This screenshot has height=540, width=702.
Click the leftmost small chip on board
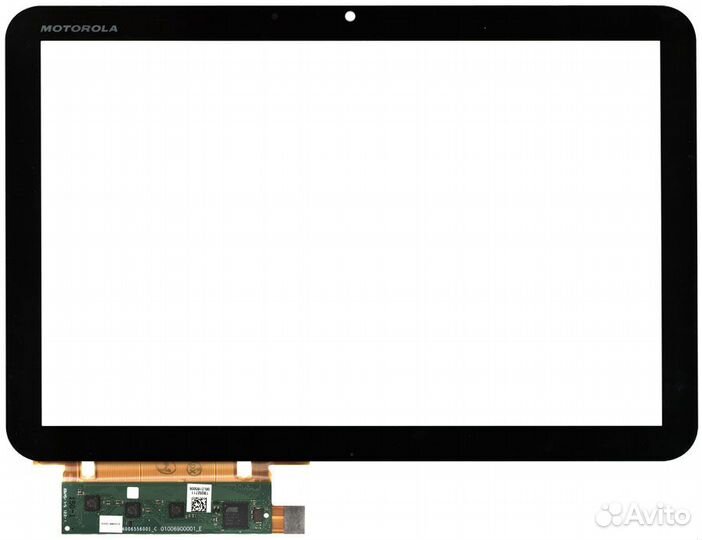point(92,504)
